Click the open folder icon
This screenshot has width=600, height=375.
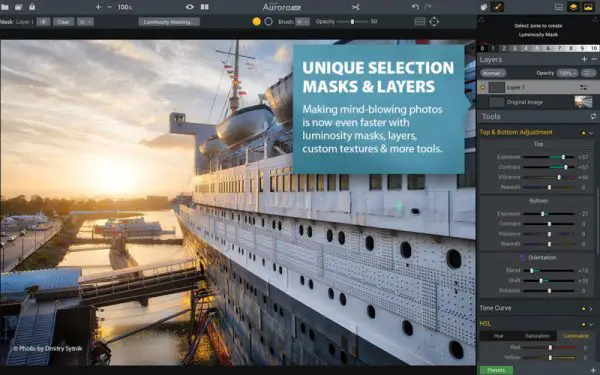5,7
